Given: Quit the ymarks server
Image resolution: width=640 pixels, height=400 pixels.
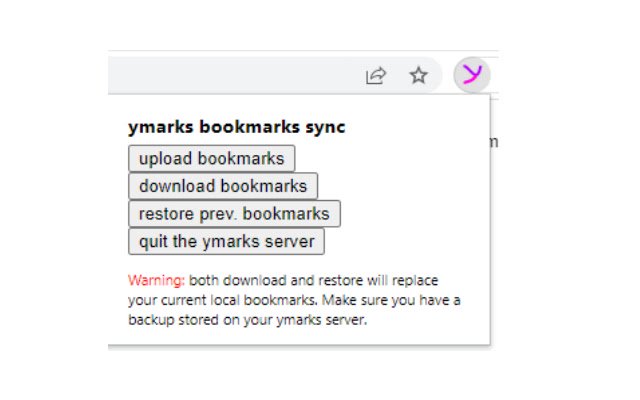Looking at the screenshot, I should click(227, 241).
